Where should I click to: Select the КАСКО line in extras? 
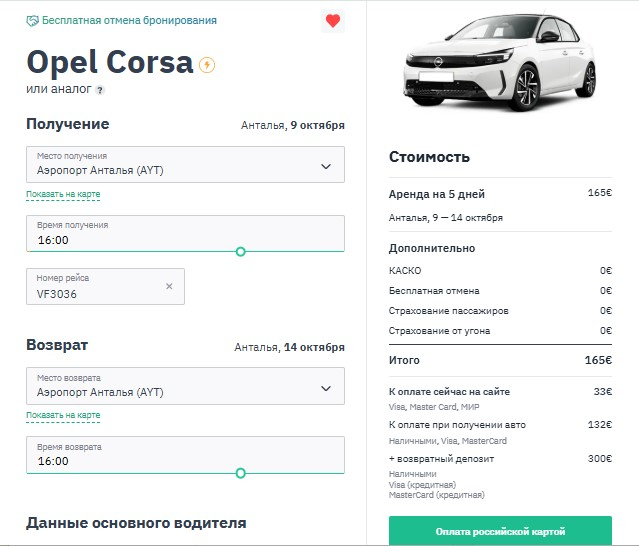pyautogui.click(x=405, y=271)
